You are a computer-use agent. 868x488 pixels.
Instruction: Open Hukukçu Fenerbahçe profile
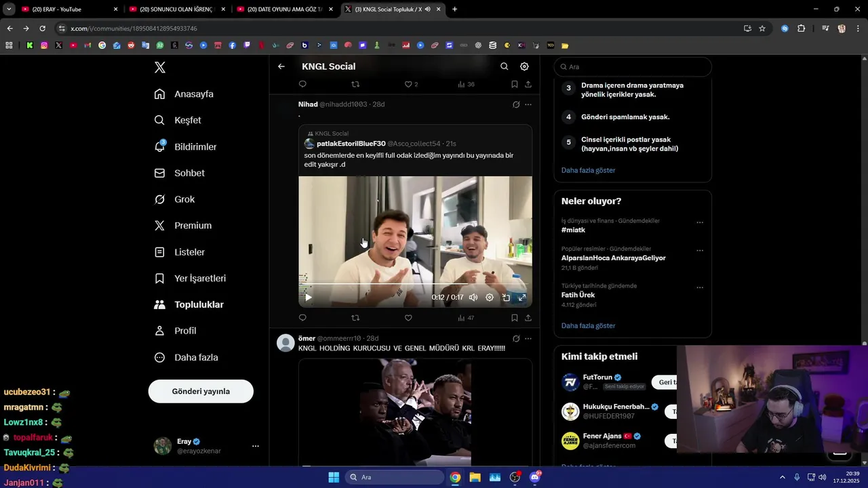[616, 407]
